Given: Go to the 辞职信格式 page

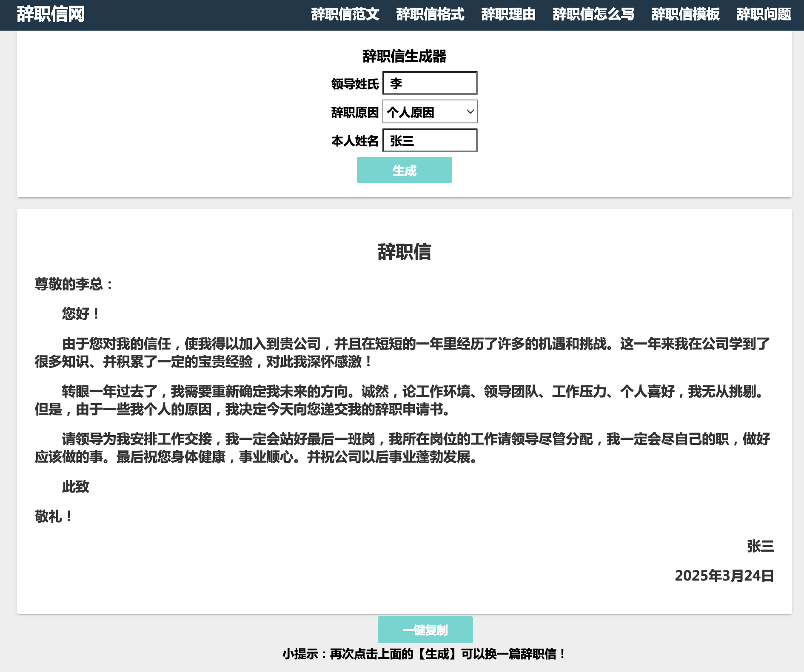Looking at the screenshot, I should [430, 14].
